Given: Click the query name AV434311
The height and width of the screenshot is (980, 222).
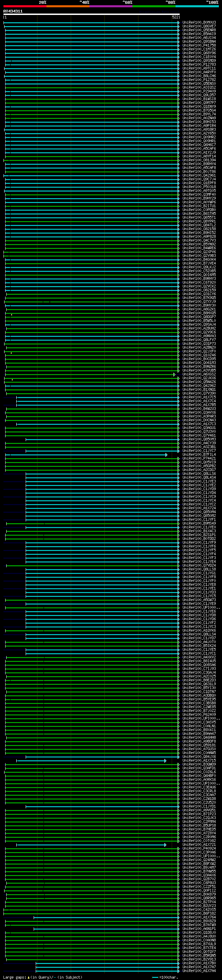Looking at the screenshot, I should (13, 11).
